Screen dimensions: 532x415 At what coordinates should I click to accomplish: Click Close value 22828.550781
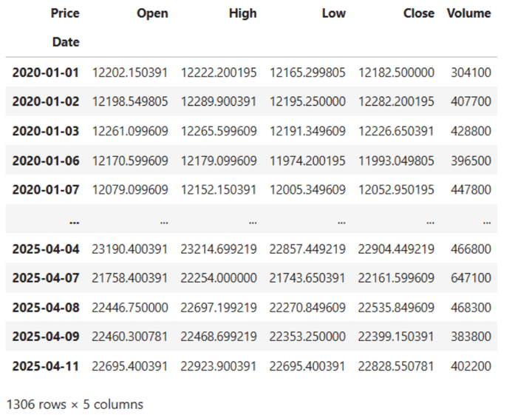pos(396,366)
